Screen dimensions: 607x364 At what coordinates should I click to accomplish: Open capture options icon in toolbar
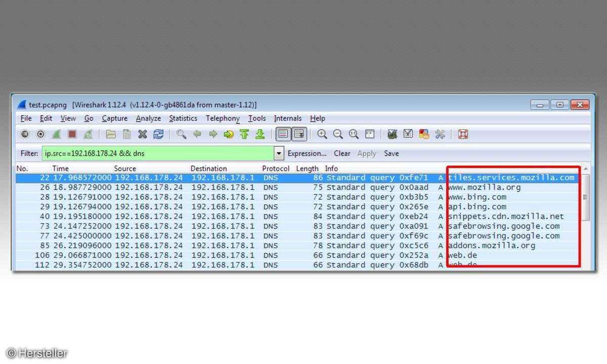pos(41,134)
